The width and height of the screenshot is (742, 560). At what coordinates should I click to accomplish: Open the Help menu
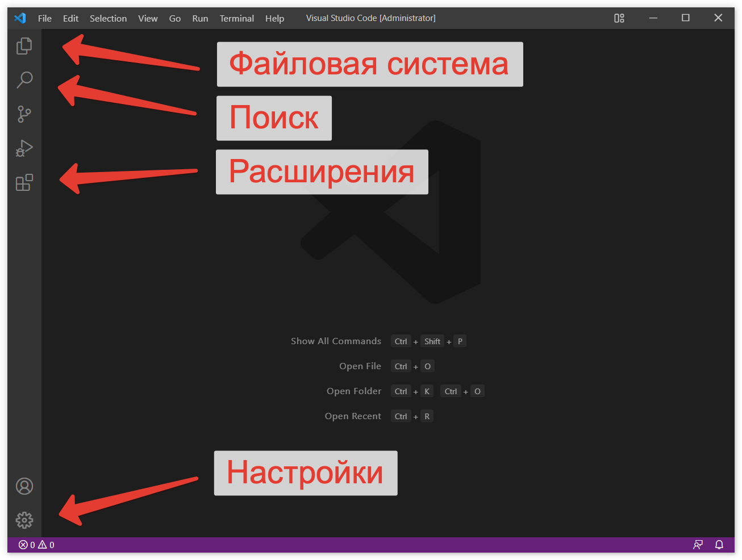274,18
